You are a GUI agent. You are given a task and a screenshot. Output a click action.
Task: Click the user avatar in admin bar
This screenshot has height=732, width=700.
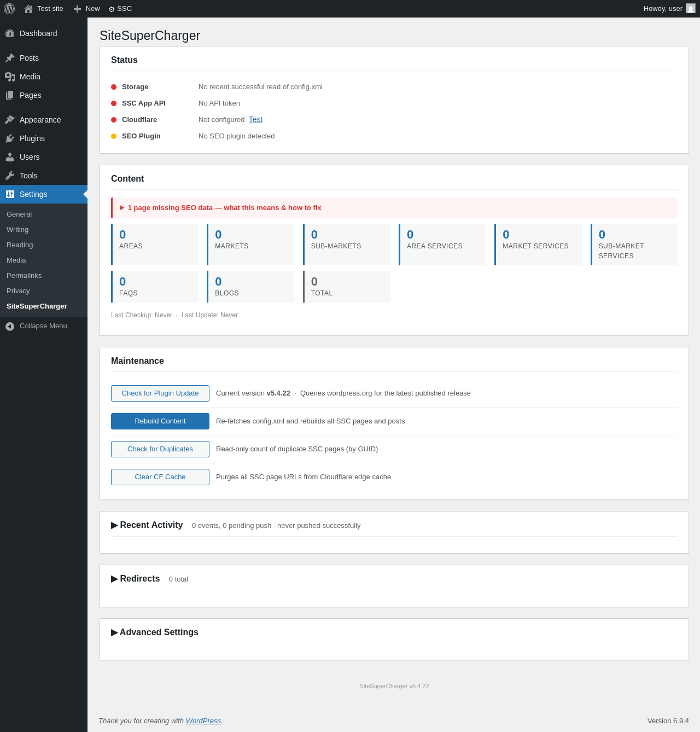pyautogui.click(x=691, y=9)
